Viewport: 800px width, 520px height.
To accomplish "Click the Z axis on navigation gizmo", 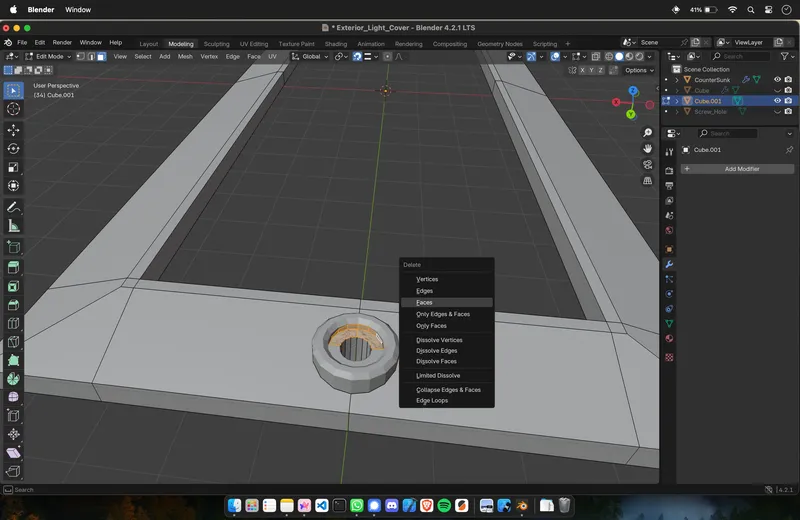I will coord(633,91).
